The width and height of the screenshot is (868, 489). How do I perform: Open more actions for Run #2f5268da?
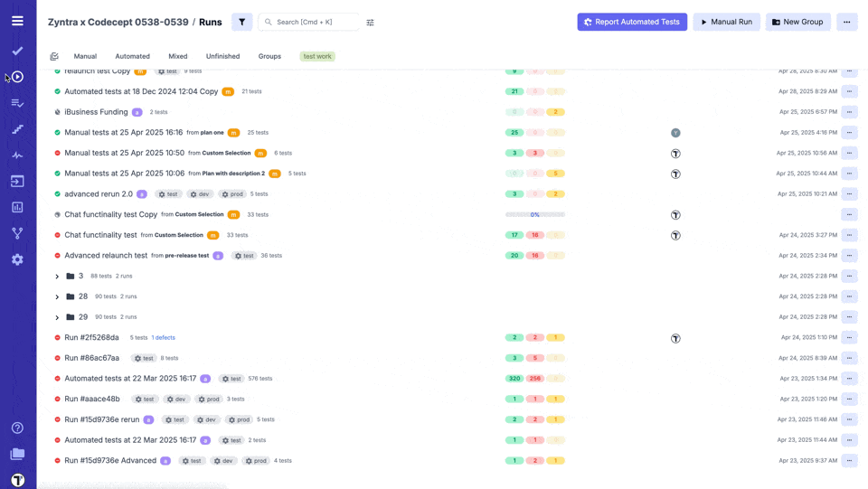tap(849, 337)
